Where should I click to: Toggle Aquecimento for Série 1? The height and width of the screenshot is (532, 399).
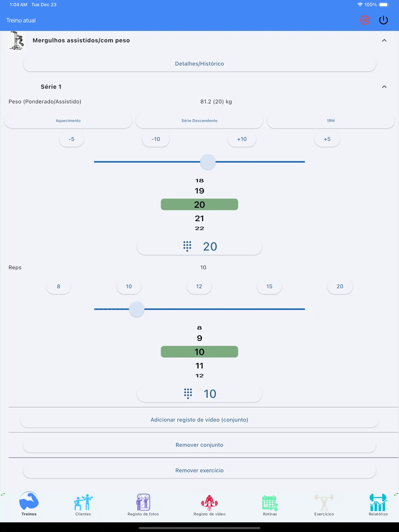click(68, 120)
